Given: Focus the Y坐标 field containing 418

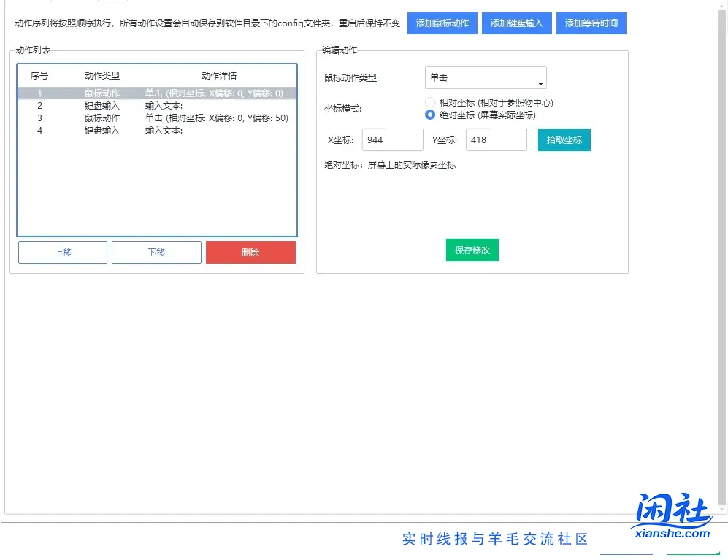Looking at the screenshot, I should (496, 139).
